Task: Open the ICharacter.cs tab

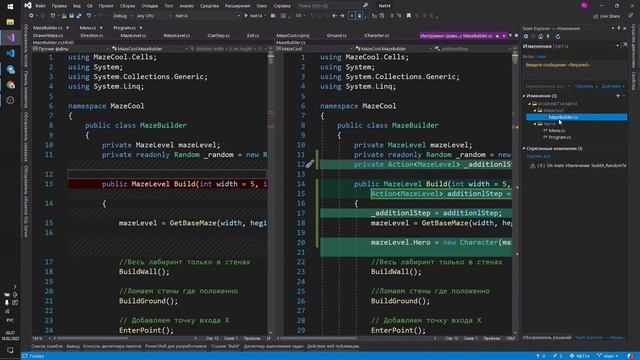Action: (376, 36)
